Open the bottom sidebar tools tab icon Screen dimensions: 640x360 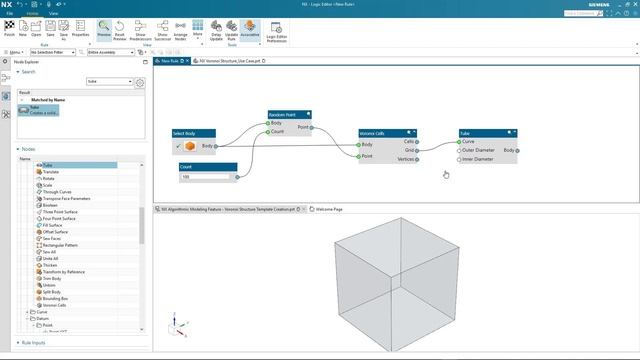(6, 114)
